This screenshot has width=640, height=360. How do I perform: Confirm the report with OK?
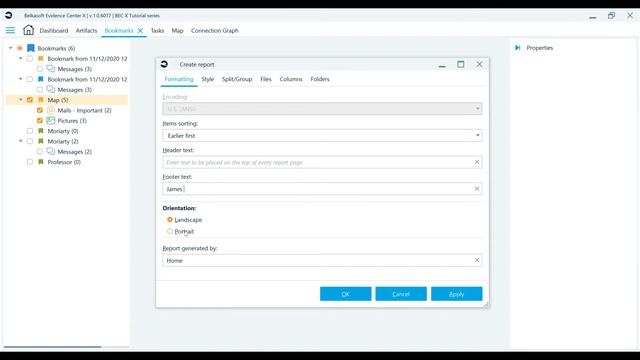click(346, 294)
